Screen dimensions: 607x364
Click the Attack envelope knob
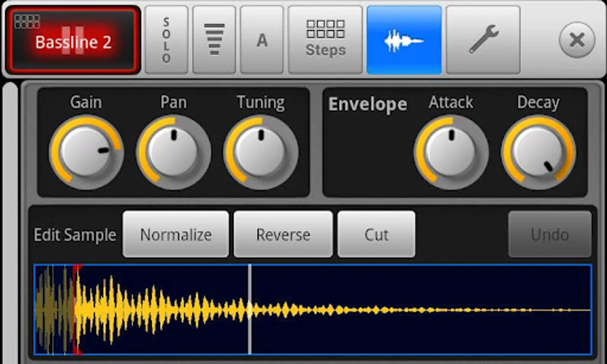point(451,152)
